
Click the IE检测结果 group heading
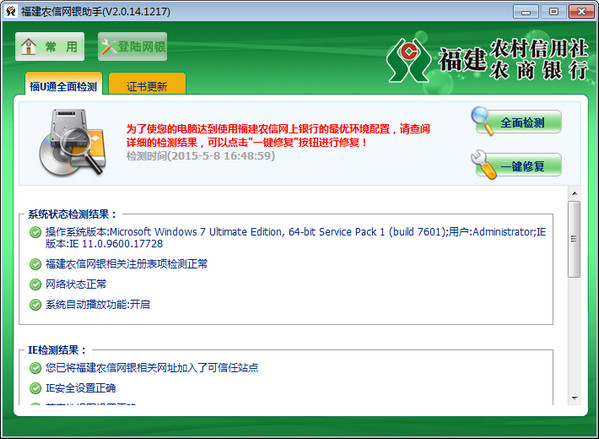tap(57, 350)
